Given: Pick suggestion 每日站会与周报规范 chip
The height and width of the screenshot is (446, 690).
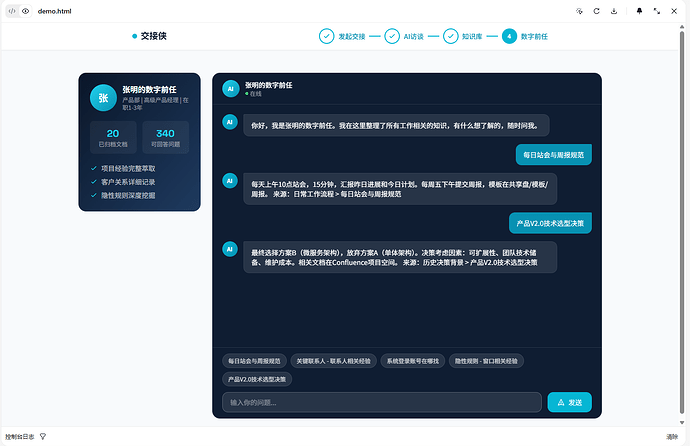Looking at the screenshot, I should click(x=254, y=361).
